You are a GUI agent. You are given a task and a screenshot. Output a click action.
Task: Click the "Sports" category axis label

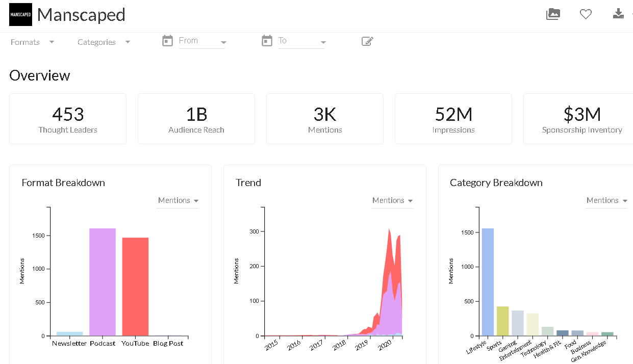coord(494,345)
